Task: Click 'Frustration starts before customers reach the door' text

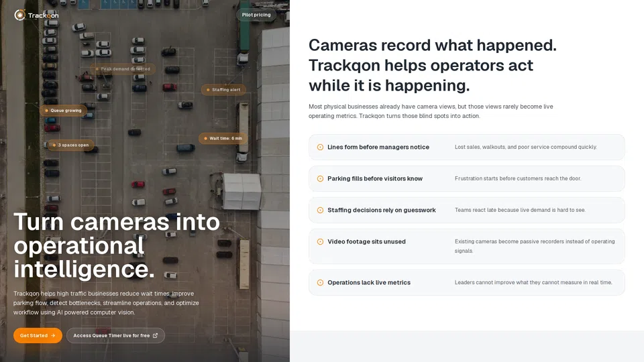Action: point(518,178)
